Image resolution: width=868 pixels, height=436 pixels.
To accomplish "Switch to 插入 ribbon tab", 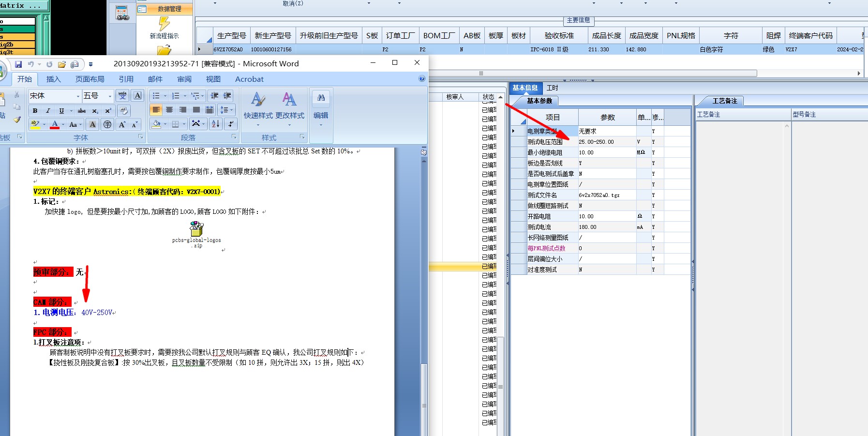I will pos(53,79).
